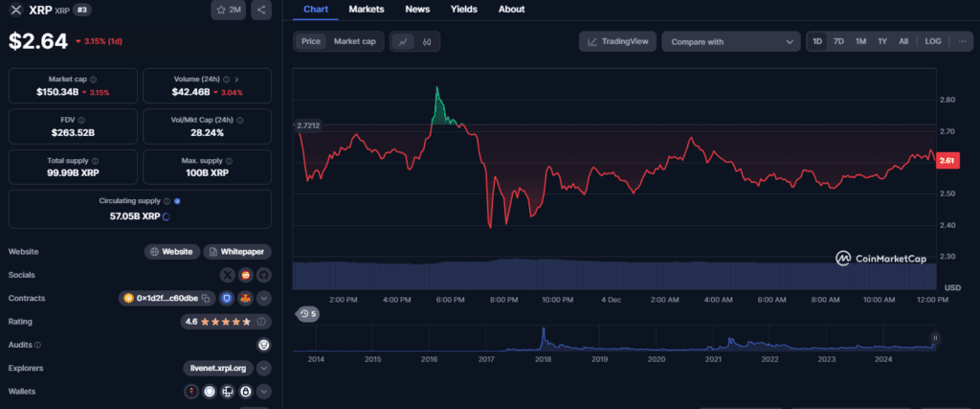
Task: Open the TradingView chart button
Action: point(617,42)
